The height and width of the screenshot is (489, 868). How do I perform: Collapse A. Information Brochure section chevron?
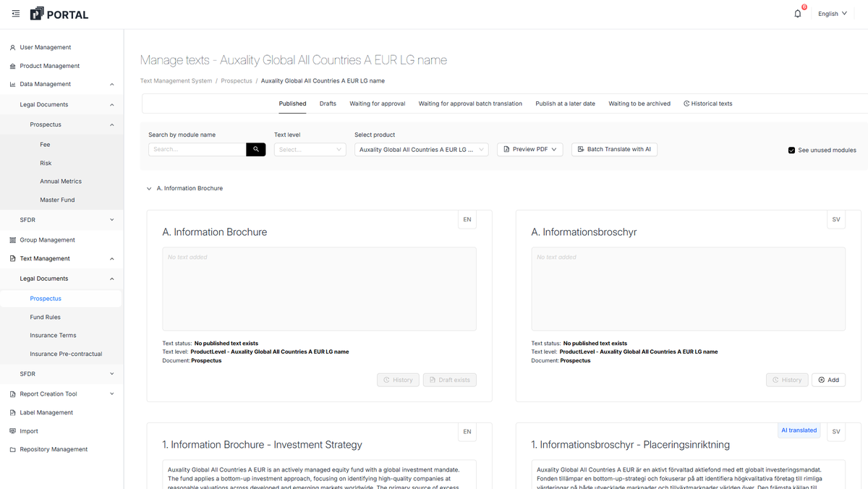coord(149,189)
